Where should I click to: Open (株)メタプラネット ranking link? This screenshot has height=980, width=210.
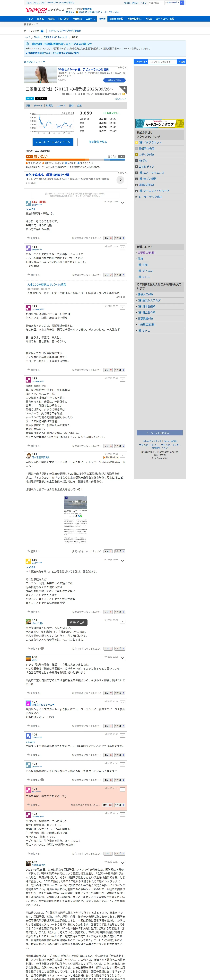pyautogui.click(x=150, y=143)
